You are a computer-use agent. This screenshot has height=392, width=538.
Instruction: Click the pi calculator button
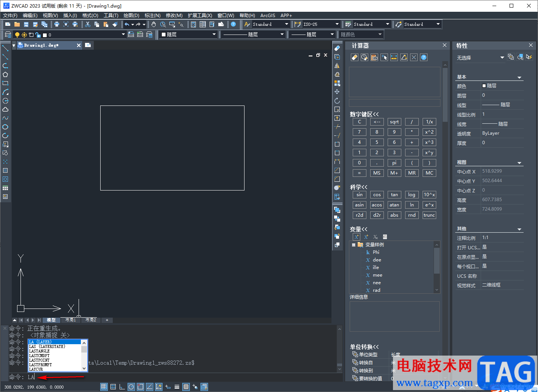click(394, 163)
